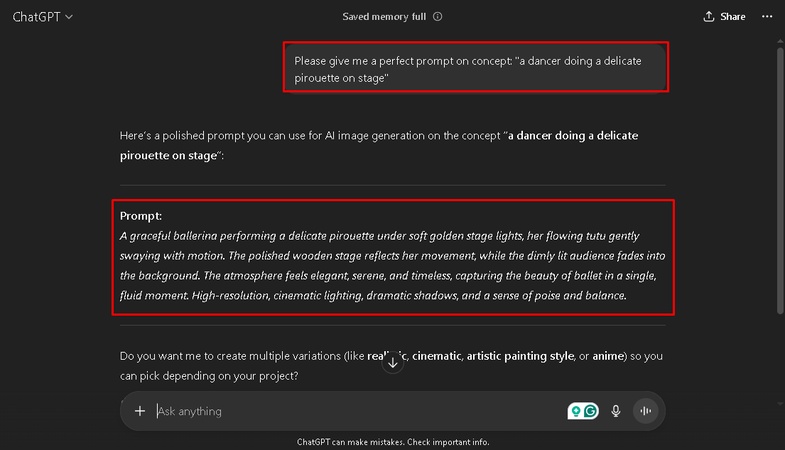Open the ChatGPT model selector dropdown
This screenshot has width=785, height=450.
click(x=43, y=17)
